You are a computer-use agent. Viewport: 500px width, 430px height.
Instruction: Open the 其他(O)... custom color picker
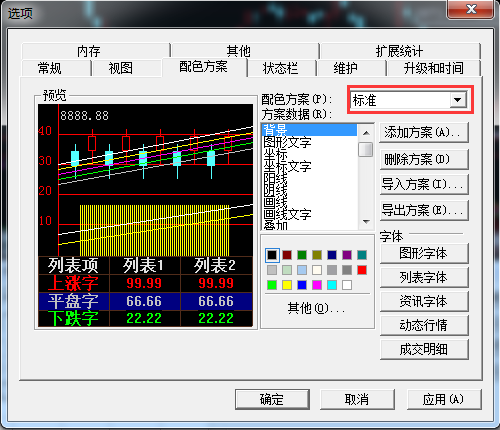pyautogui.click(x=317, y=308)
